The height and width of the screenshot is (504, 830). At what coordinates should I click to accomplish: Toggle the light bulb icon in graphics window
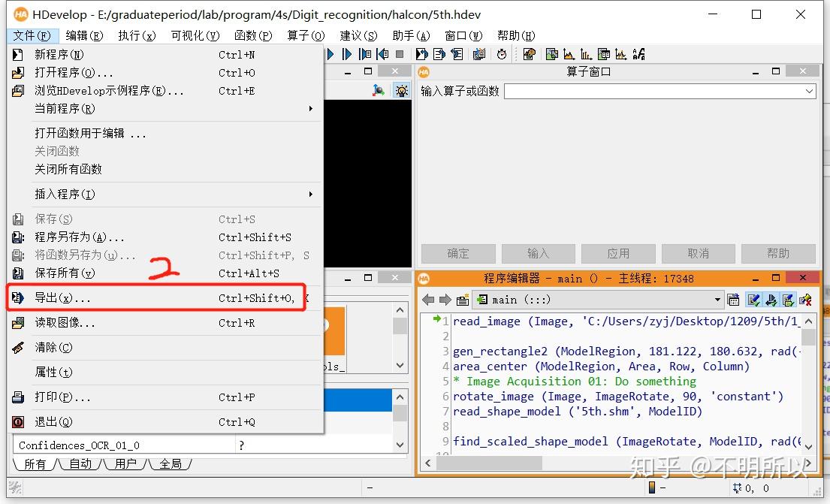402,91
